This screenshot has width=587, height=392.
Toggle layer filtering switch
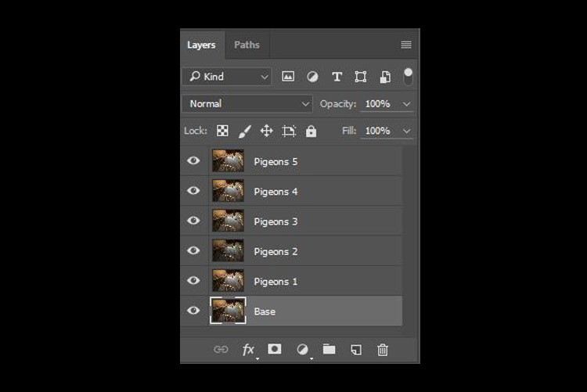[408, 77]
